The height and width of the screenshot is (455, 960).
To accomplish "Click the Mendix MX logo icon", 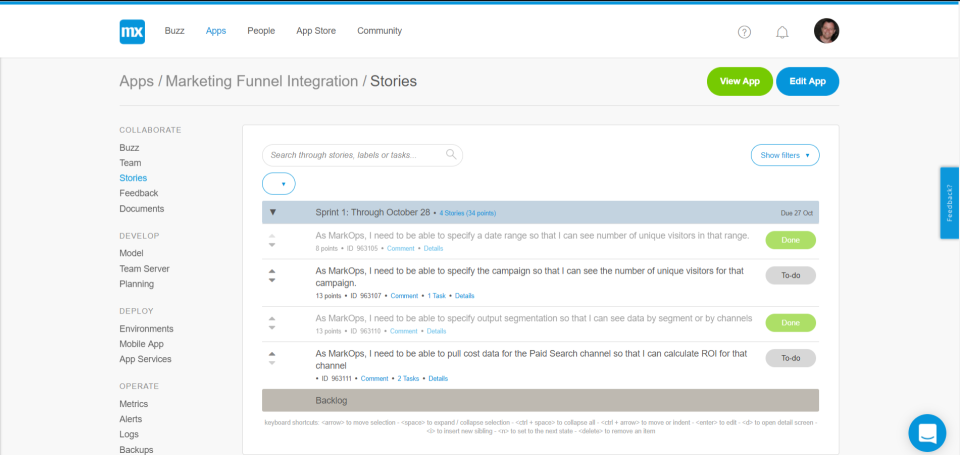I will click(132, 31).
